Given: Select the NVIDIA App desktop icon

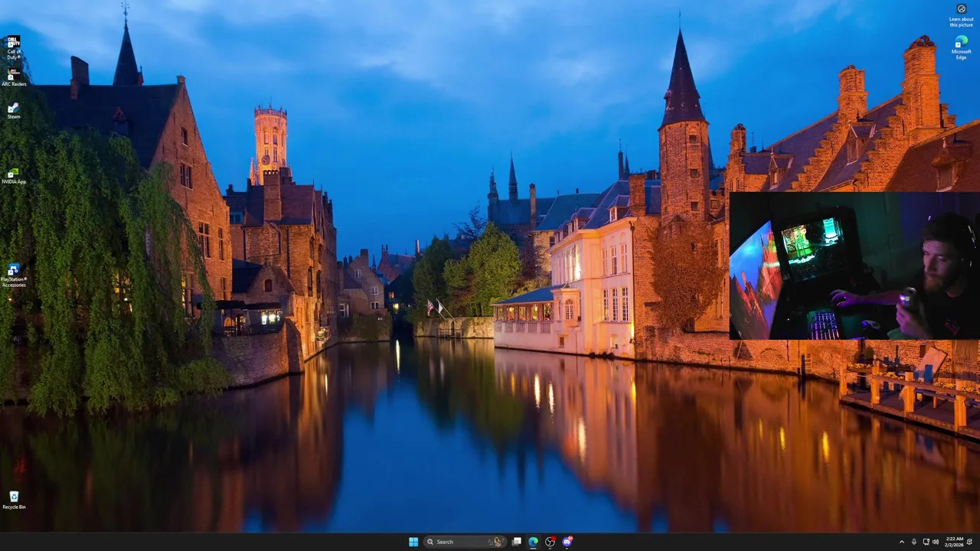Looking at the screenshot, I should click(14, 175).
